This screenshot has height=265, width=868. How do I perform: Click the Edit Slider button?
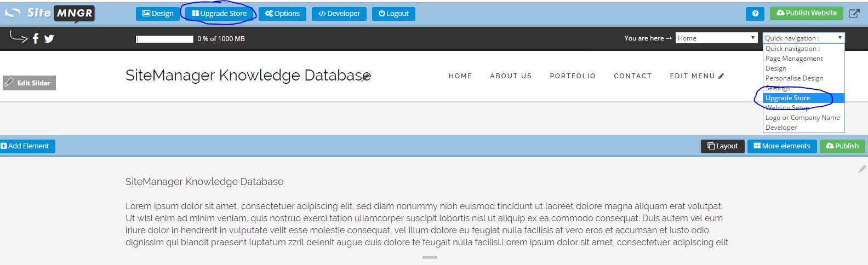click(x=29, y=83)
